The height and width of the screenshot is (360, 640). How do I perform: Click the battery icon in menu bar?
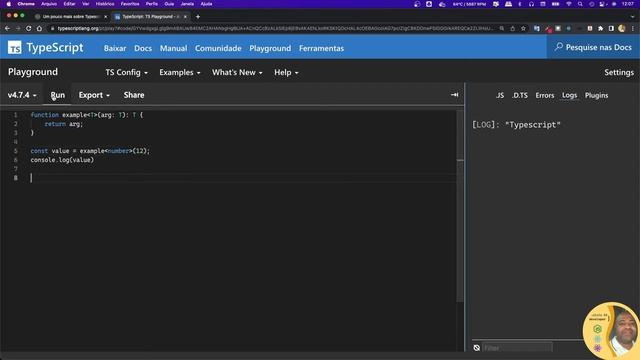click(556, 4)
